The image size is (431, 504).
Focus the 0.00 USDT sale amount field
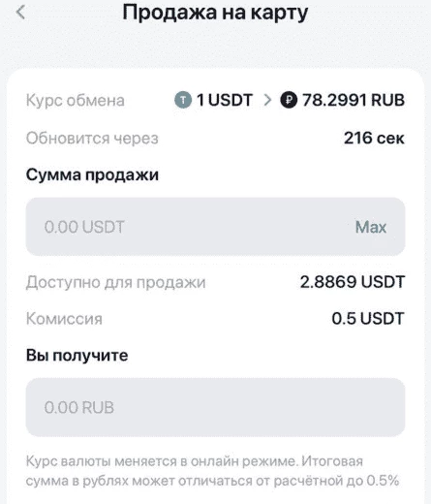pos(215,227)
